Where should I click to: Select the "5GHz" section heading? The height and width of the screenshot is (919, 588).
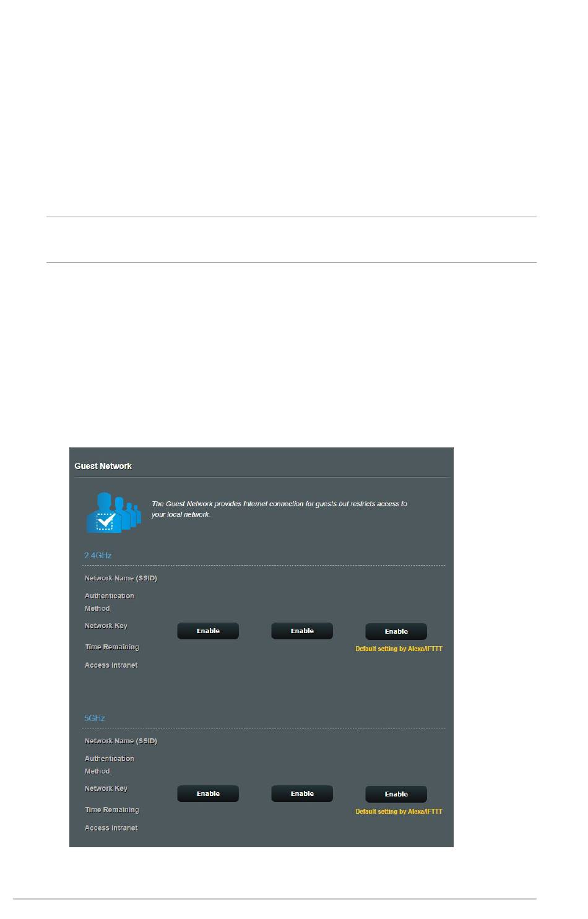coord(95,718)
